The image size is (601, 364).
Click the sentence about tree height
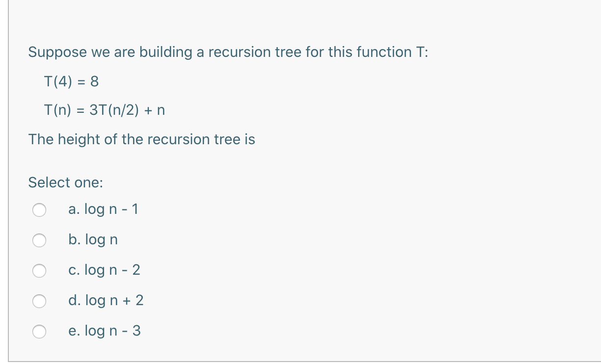coord(141,139)
